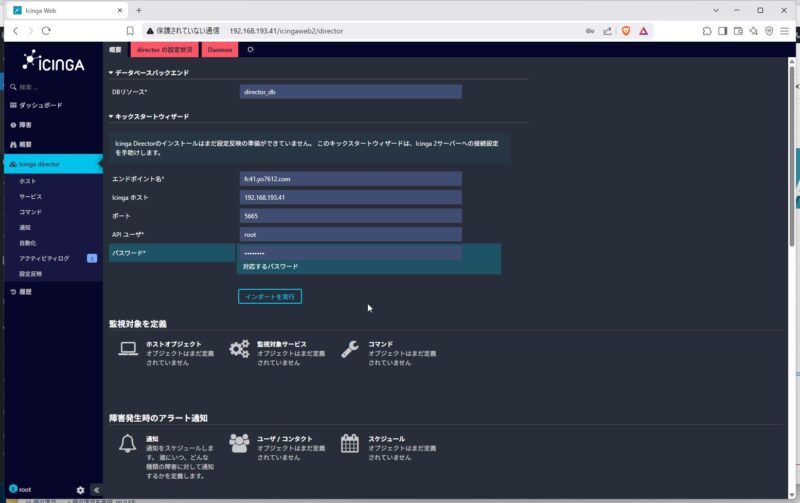
Task: Open コマンド wrench icon
Action: [350, 349]
